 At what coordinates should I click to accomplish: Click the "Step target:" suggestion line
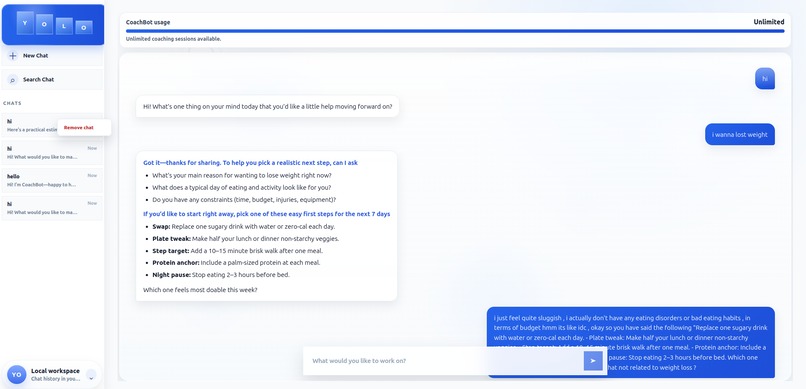tap(237, 251)
